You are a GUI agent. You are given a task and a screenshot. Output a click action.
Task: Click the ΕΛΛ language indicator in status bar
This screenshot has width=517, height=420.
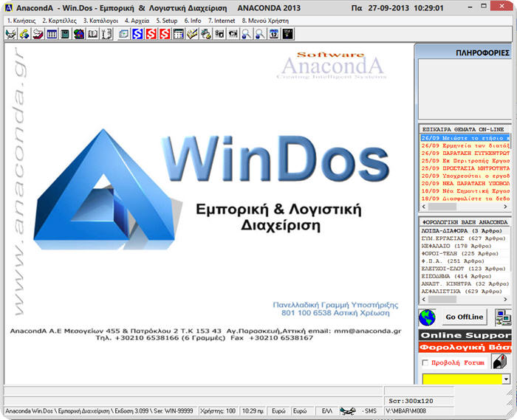(327, 411)
